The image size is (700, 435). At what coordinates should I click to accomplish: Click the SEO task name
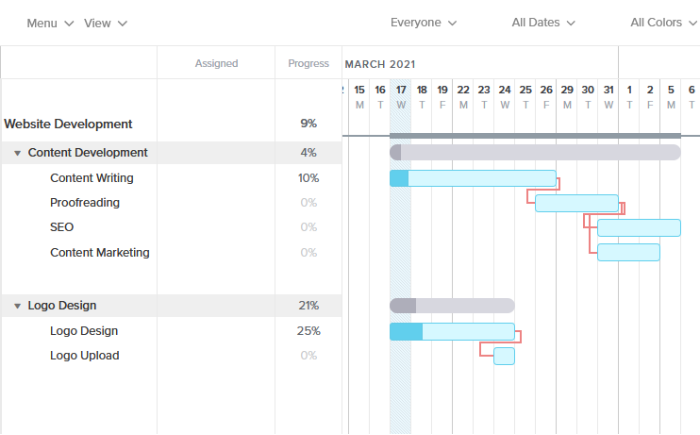pos(62,227)
